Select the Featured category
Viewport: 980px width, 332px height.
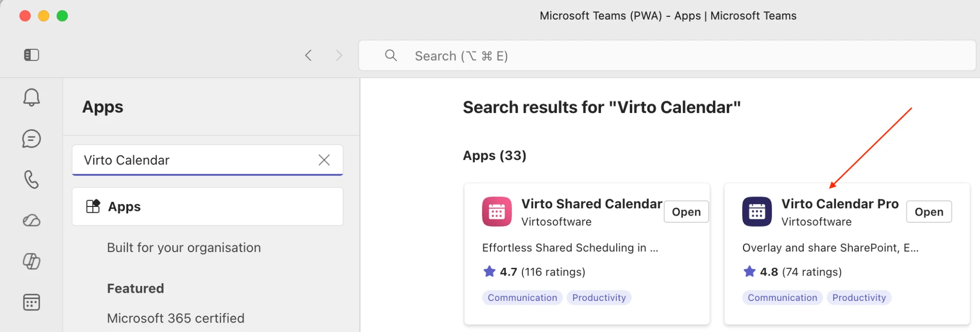[x=135, y=288]
